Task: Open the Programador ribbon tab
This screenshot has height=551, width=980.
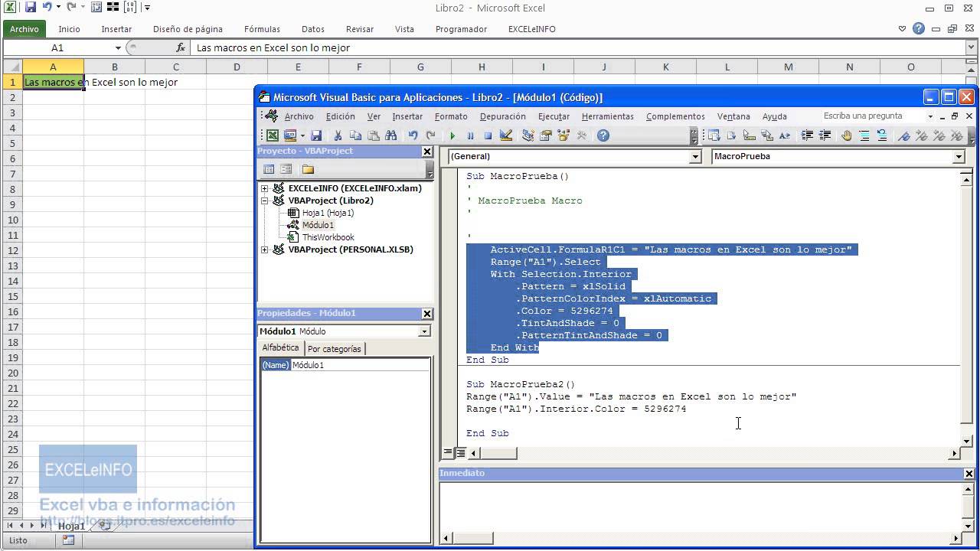Action: (461, 29)
